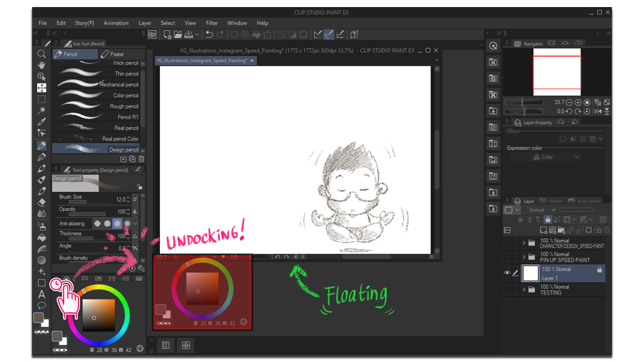
Task: Expand the CHARACTER-DESIGN_SPEED-PAINT folder
Action: (524, 243)
